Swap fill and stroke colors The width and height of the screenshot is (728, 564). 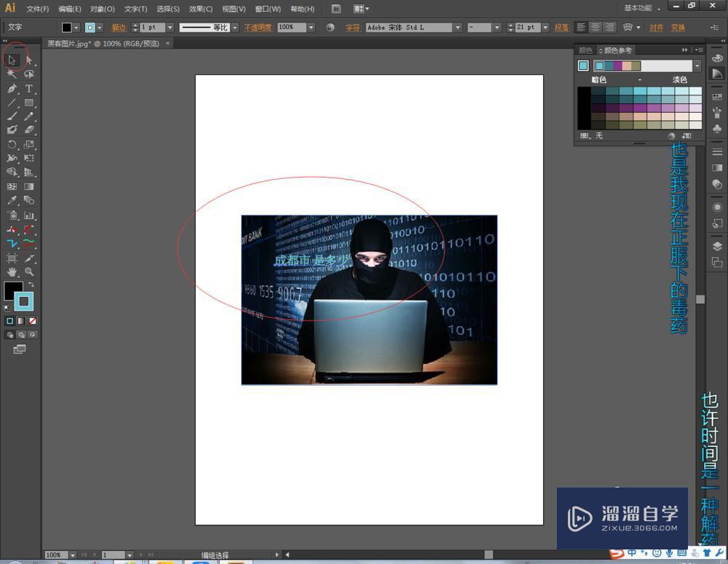[31, 284]
